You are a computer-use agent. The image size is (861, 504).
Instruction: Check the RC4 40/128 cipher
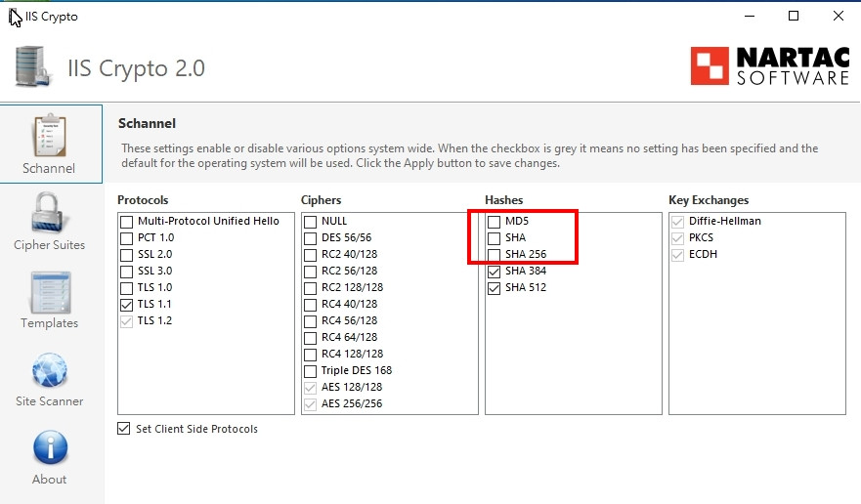pyautogui.click(x=310, y=305)
